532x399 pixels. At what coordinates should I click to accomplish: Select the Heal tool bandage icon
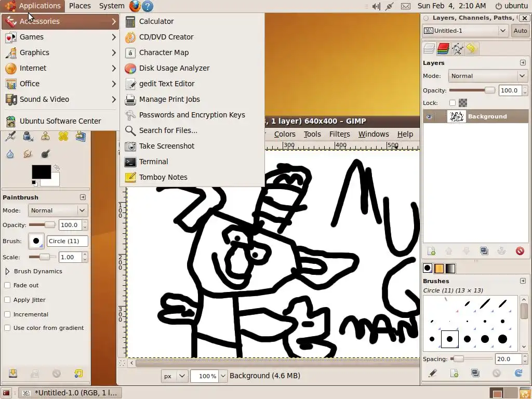(63, 137)
